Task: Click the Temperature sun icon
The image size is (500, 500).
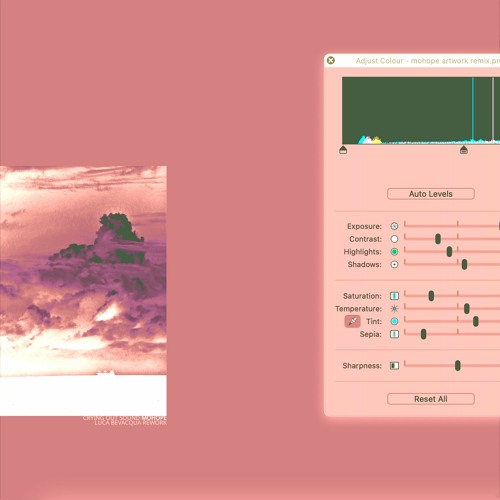Action: 394,309
